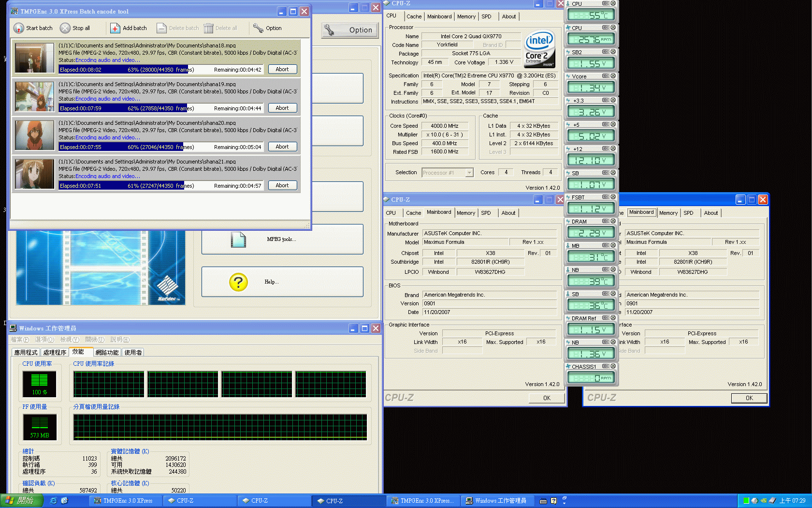Close the DRAM 2.29 V widget
The image size is (812, 508).
(x=613, y=221)
